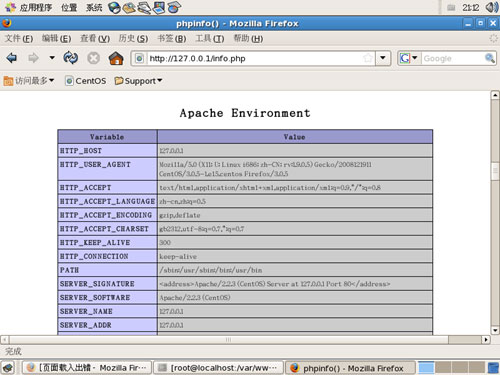Click the show desktop icon in panel
The image size is (500, 375).
coord(8,368)
